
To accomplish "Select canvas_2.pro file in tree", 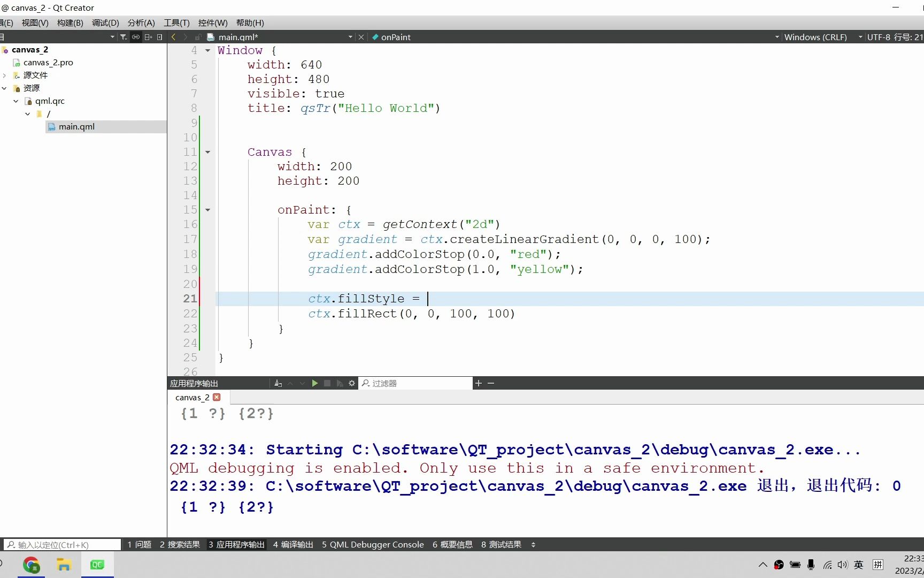I will [x=48, y=63].
